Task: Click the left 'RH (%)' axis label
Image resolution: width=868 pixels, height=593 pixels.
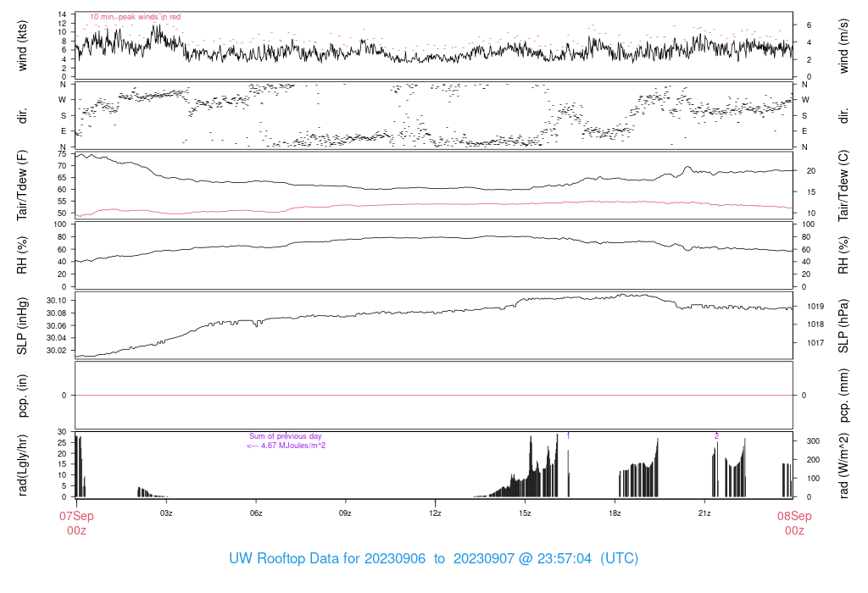Action: [22, 256]
